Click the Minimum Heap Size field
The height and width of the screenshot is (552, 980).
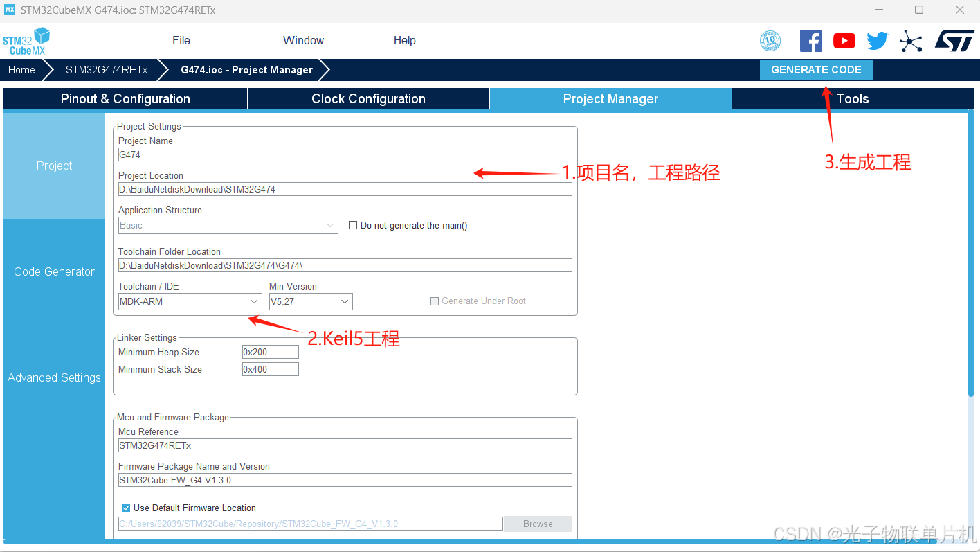tap(271, 352)
